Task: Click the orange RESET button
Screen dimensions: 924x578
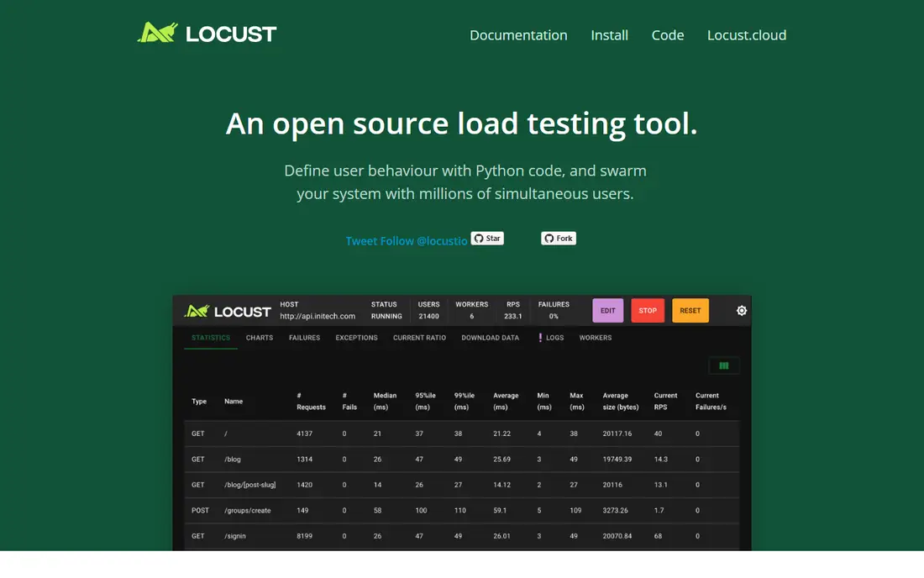Action: 690,311
